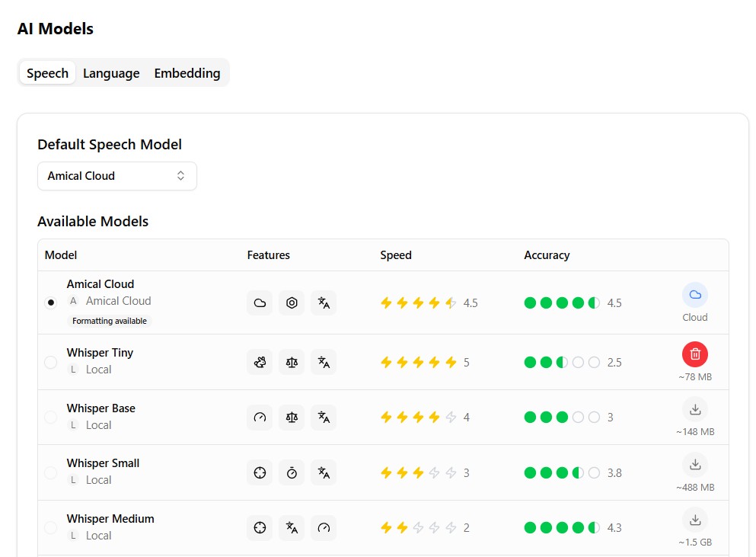This screenshot has height=557, width=756.
Task: Click the gauge icon for Whisper Medium
Action: [x=324, y=527]
